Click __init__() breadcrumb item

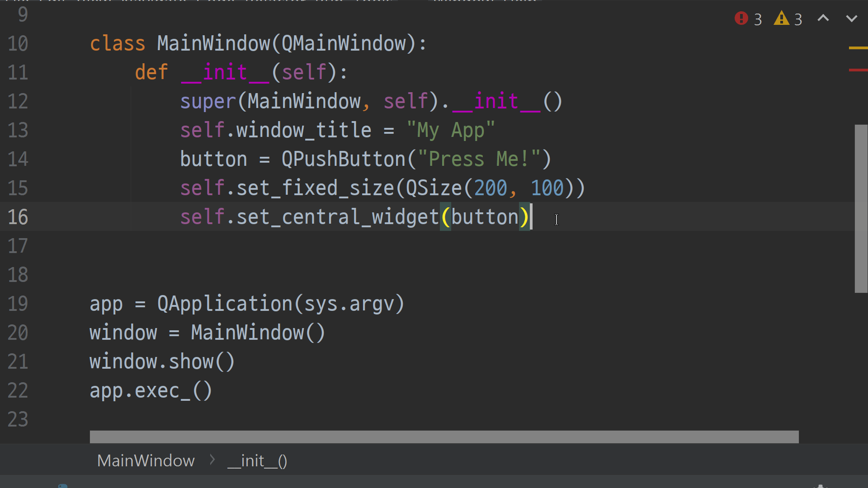click(257, 460)
